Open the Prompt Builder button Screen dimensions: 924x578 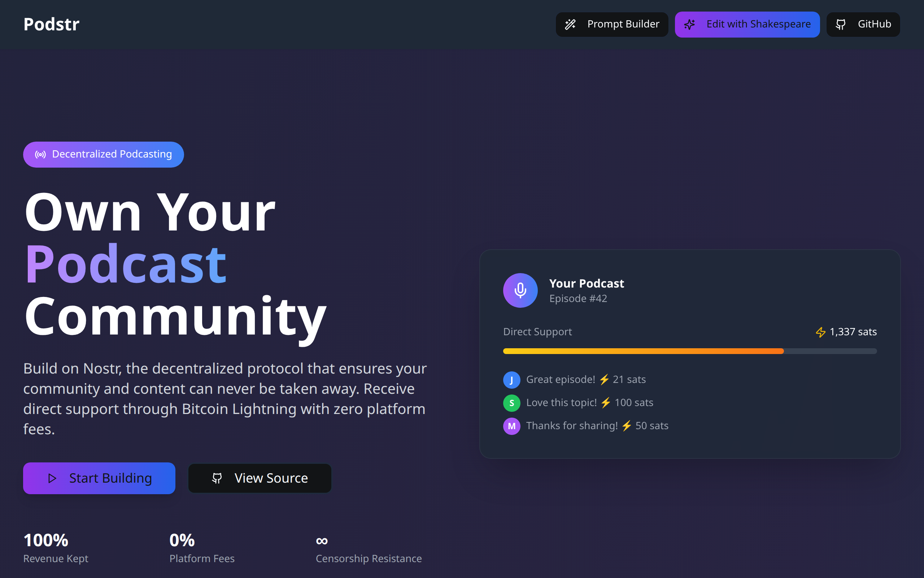tap(612, 25)
